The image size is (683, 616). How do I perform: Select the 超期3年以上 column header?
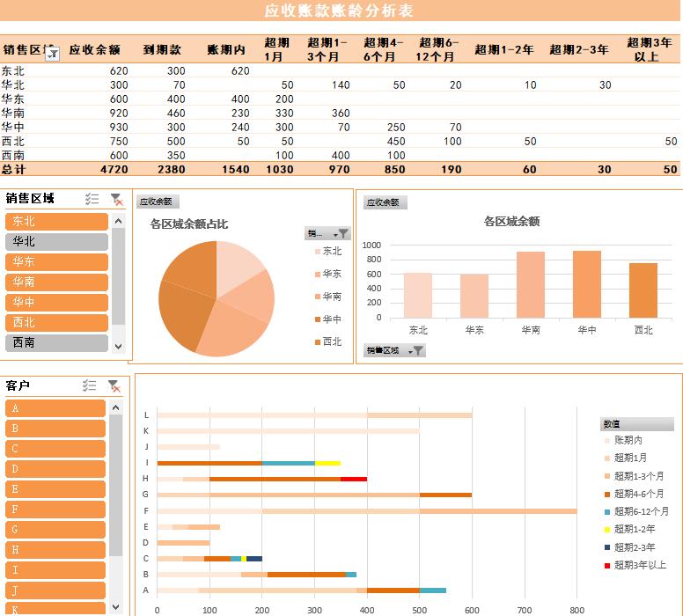pos(649,49)
